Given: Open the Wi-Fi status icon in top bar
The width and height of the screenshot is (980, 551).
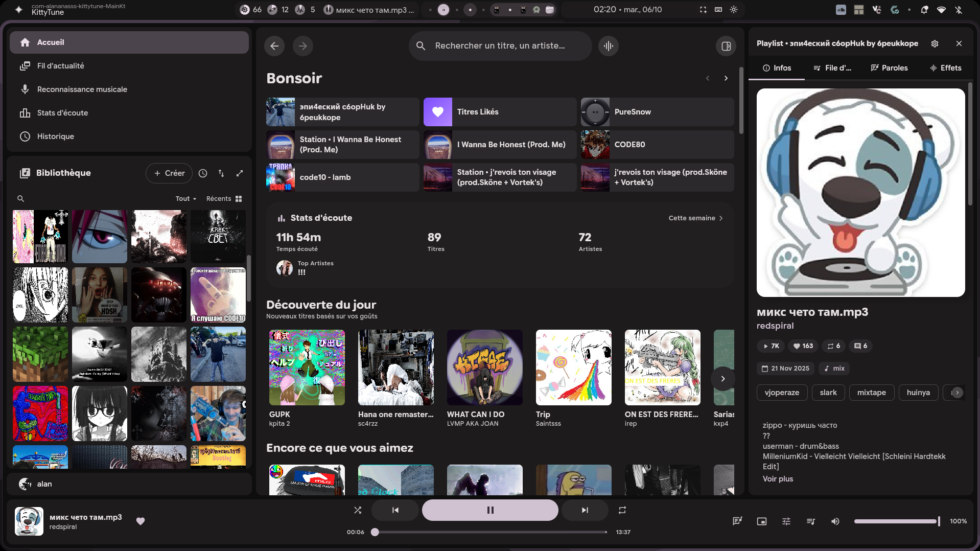Looking at the screenshot, I should [x=941, y=10].
